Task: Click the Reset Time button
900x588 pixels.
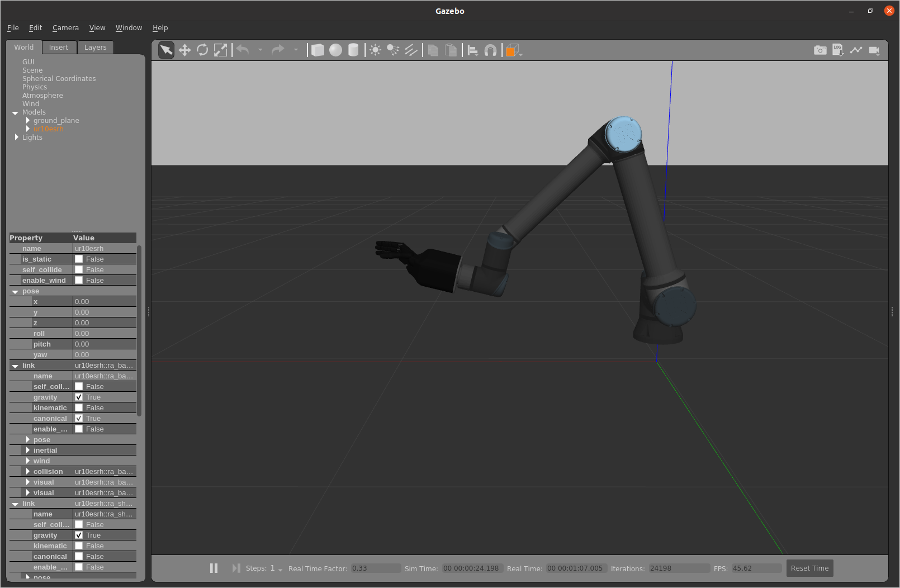Action: coord(809,568)
